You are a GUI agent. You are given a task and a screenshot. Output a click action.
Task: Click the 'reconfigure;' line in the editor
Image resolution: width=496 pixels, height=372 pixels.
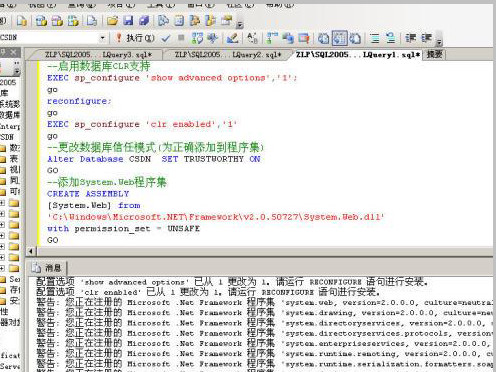(79, 101)
